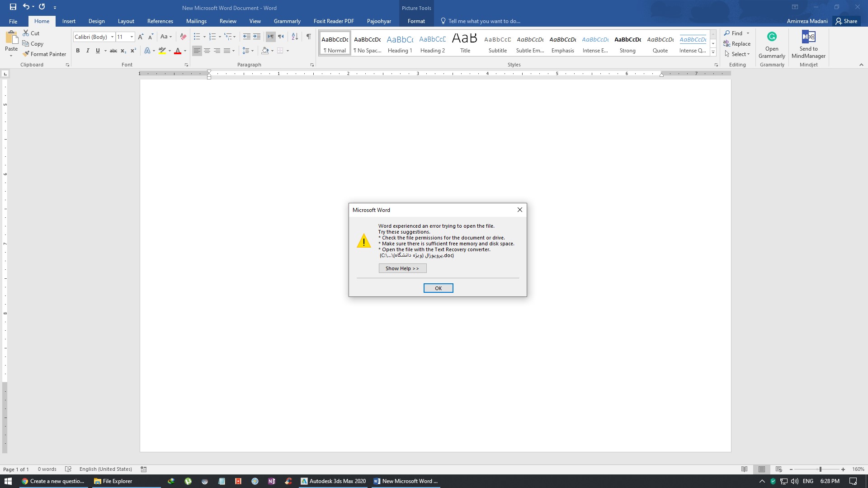
Task: Click Increase Indent icon
Action: (x=257, y=37)
